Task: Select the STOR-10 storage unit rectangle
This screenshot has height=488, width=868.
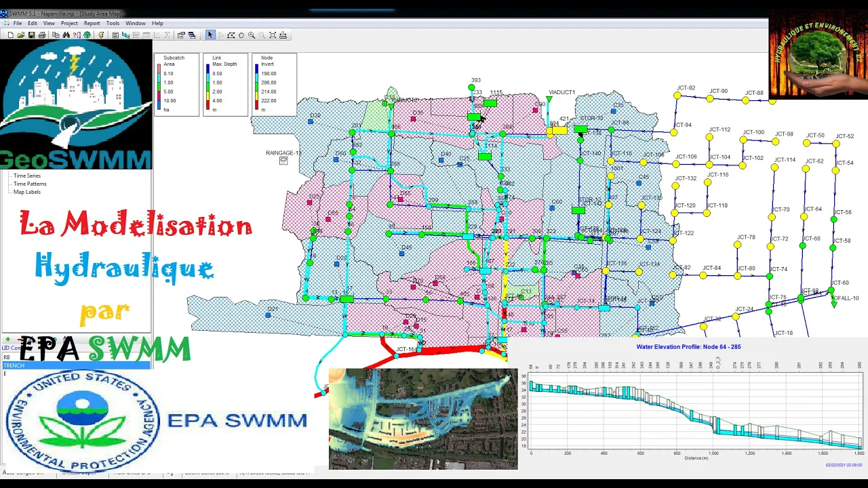Action: [x=580, y=129]
